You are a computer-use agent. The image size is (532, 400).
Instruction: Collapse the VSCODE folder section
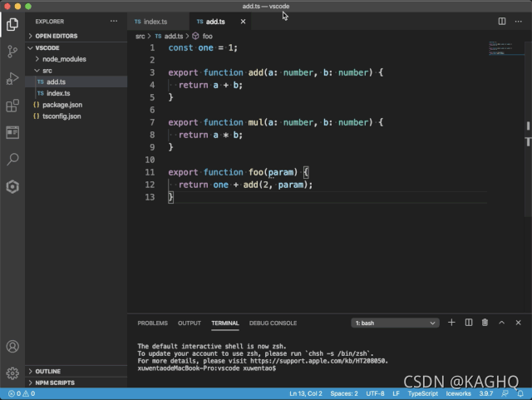[76, 48]
